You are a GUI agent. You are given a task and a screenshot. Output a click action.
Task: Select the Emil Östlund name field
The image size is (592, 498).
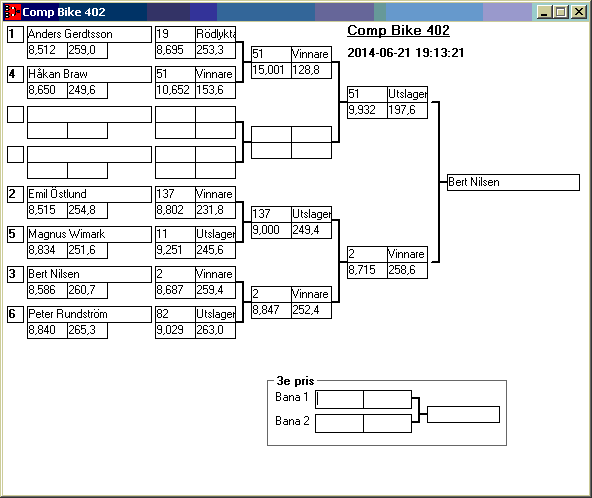[89, 194]
